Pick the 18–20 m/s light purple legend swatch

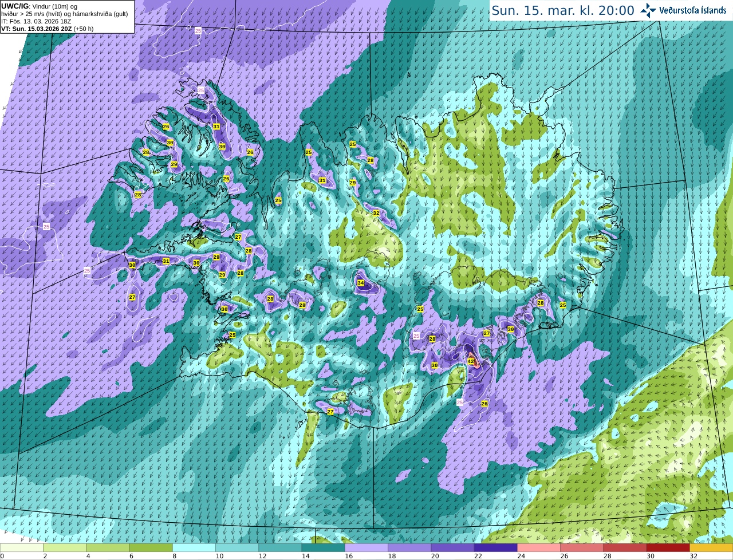(409, 548)
